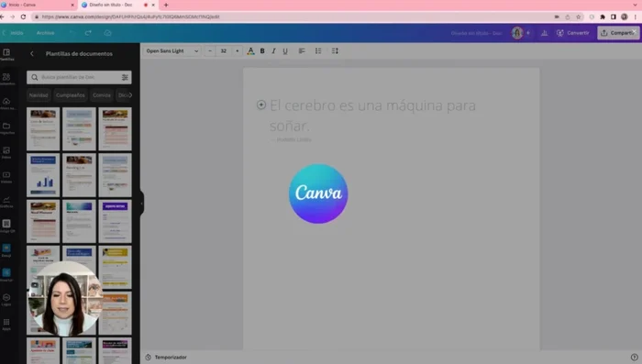The height and width of the screenshot is (364, 642).
Task: Switch to Inicio - Canva browser tab
Action: point(39,5)
